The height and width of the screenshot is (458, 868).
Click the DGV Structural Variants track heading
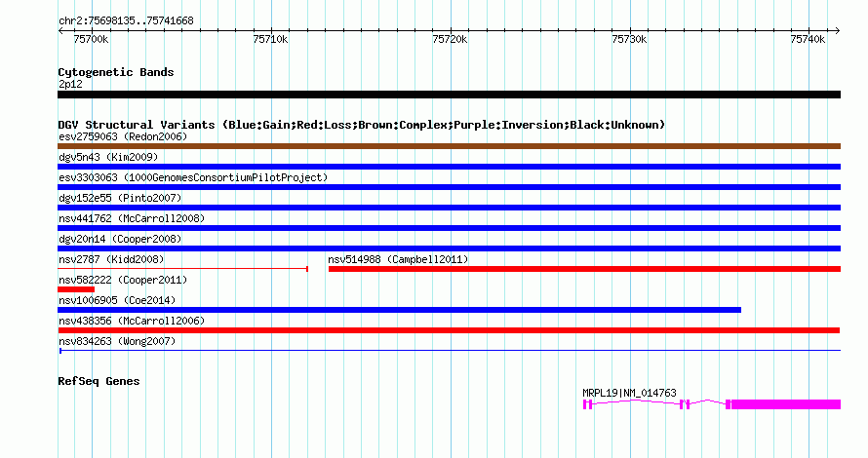(362, 125)
